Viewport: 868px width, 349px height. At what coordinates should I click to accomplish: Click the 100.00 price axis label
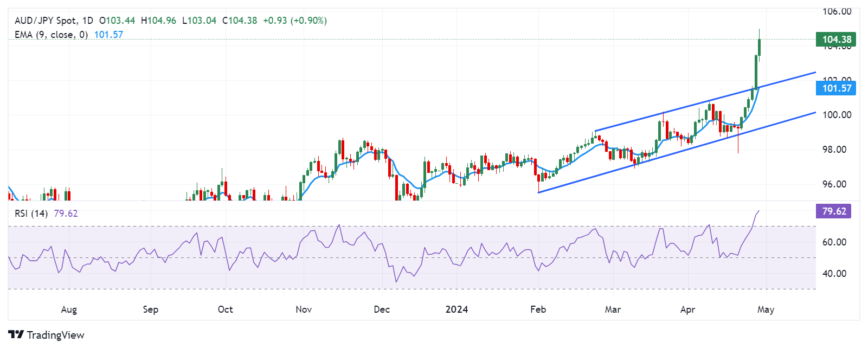point(837,115)
